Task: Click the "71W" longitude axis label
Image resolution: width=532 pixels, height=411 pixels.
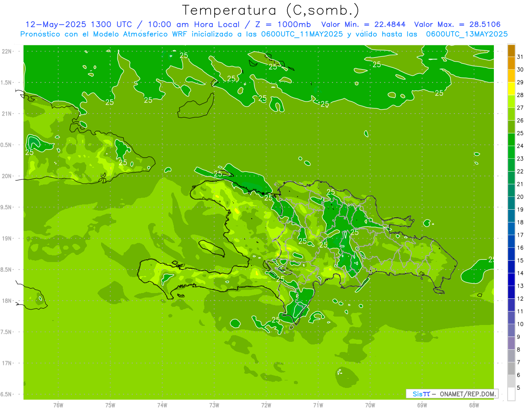Action: [x=318, y=405]
